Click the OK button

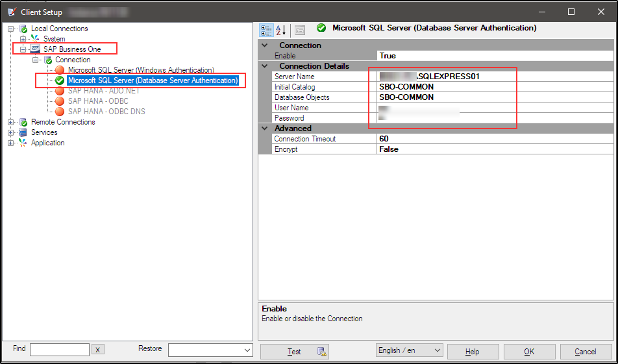(x=529, y=352)
